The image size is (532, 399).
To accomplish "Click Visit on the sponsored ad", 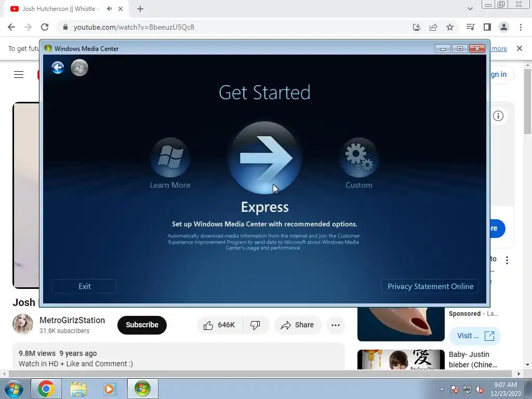I will [475, 336].
